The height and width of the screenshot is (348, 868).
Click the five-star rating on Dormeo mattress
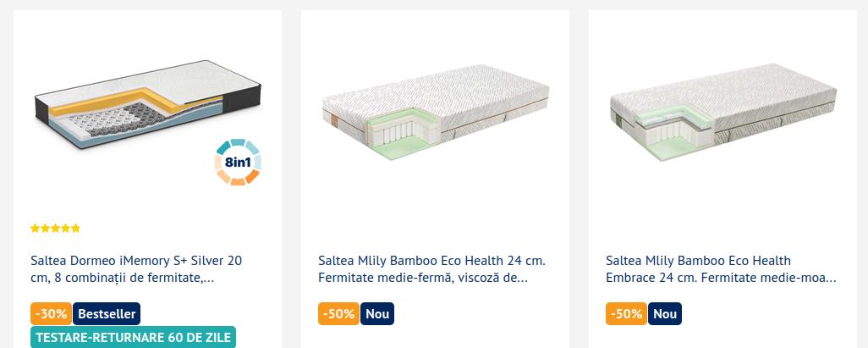[x=55, y=229]
